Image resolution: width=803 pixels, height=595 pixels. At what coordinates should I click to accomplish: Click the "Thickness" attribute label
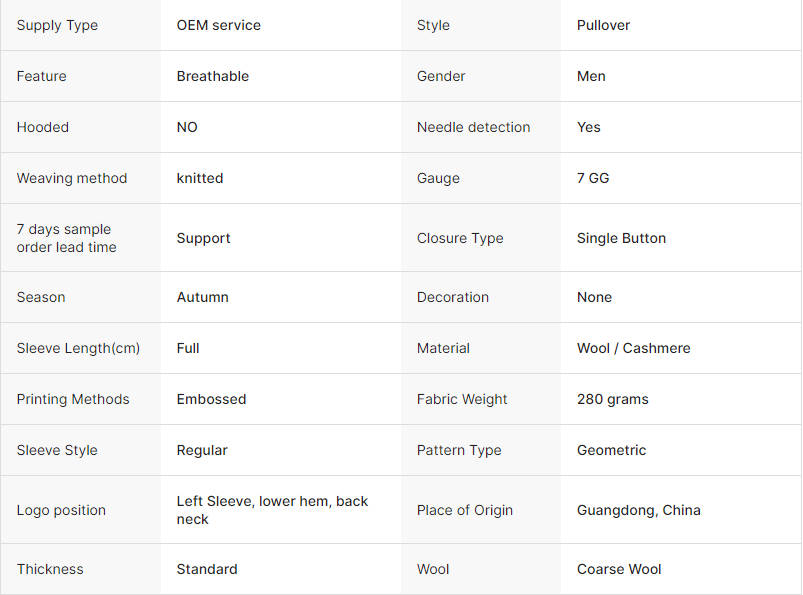[50, 569]
